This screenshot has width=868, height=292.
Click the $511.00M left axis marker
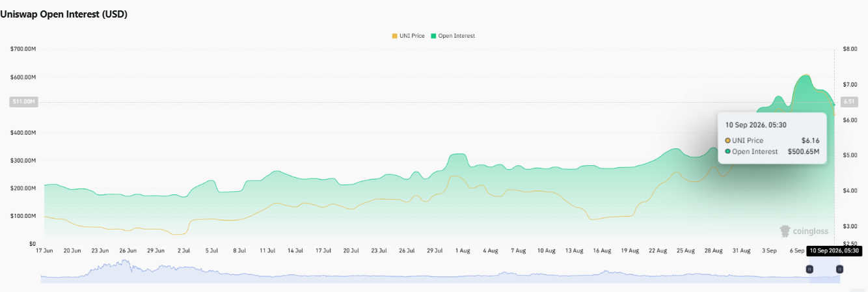[24, 102]
